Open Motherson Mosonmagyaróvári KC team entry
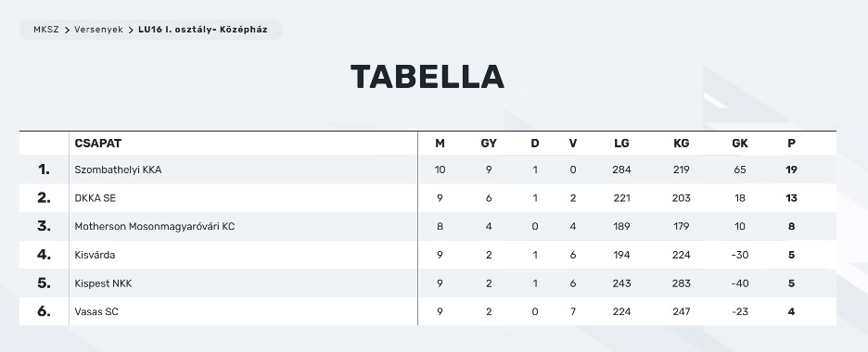This screenshot has height=352, width=868. coord(155,227)
